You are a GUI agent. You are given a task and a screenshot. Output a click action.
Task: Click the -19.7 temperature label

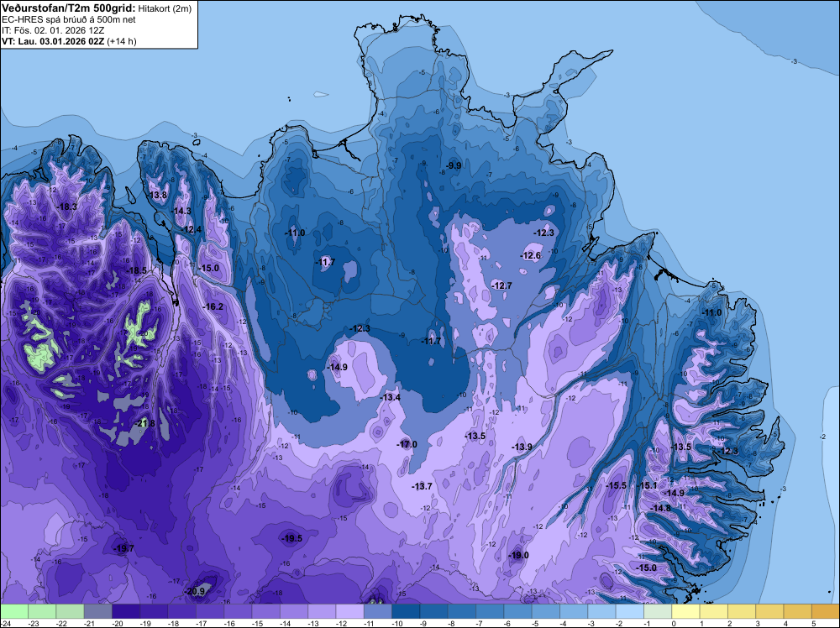pos(123,549)
